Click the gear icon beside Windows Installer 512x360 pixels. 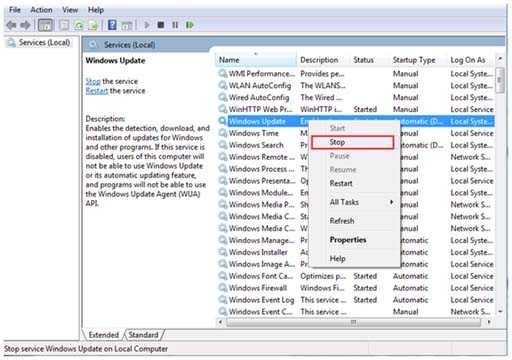click(x=222, y=252)
